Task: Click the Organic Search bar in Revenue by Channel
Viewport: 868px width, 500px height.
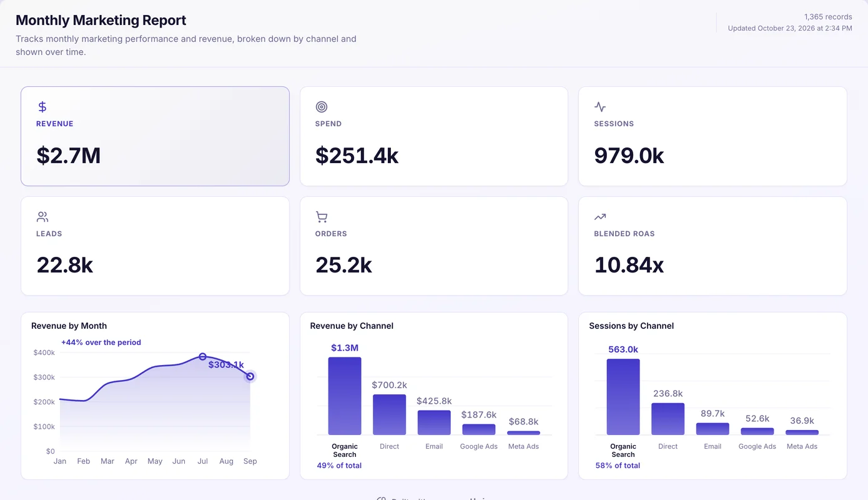Action: coord(345,396)
